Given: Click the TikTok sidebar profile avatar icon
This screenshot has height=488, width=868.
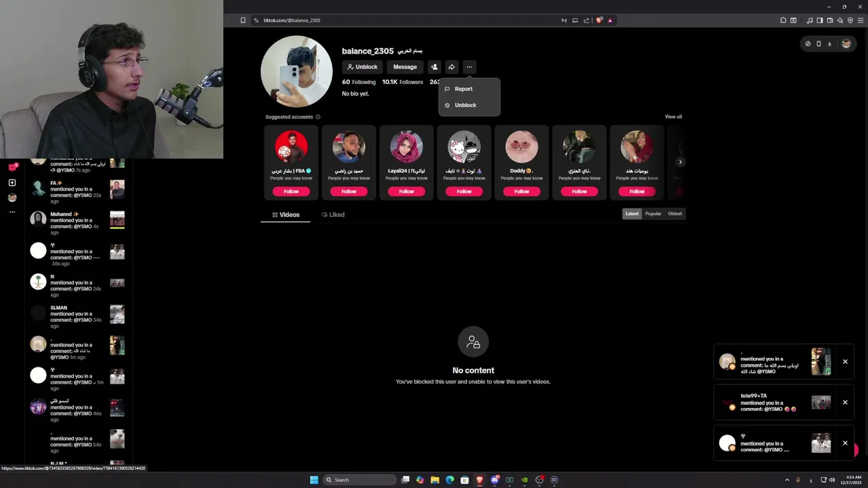Looking at the screenshot, I should (x=12, y=197).
